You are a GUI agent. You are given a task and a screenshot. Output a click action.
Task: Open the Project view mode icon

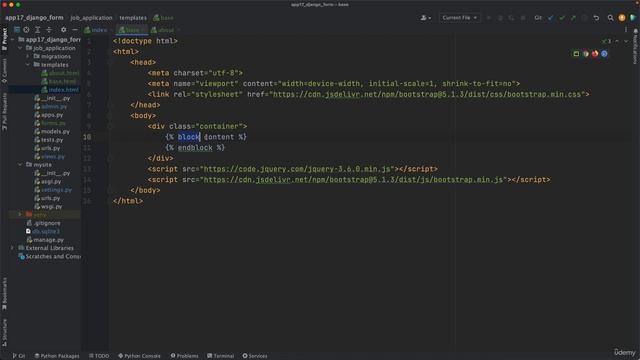point(17,30)
